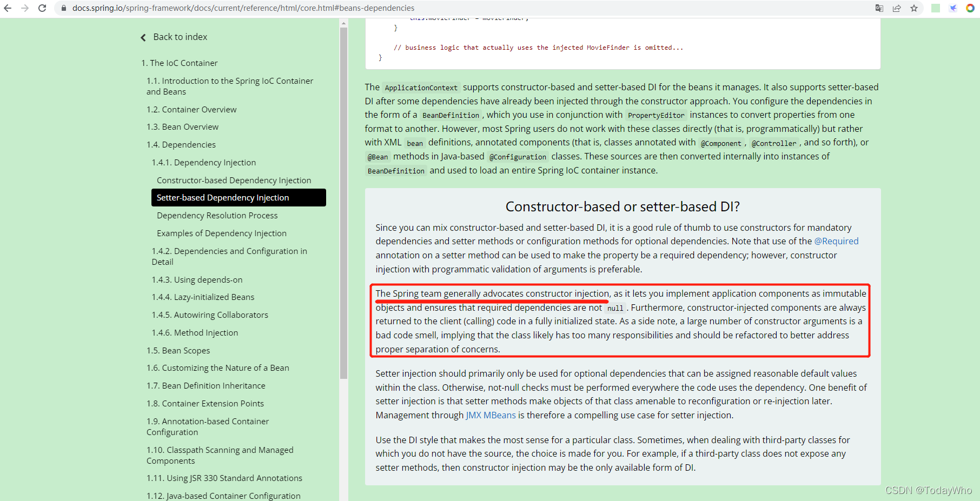Open 1.4.5. Autowiring Collaborators entry

(x=210, y=315)
